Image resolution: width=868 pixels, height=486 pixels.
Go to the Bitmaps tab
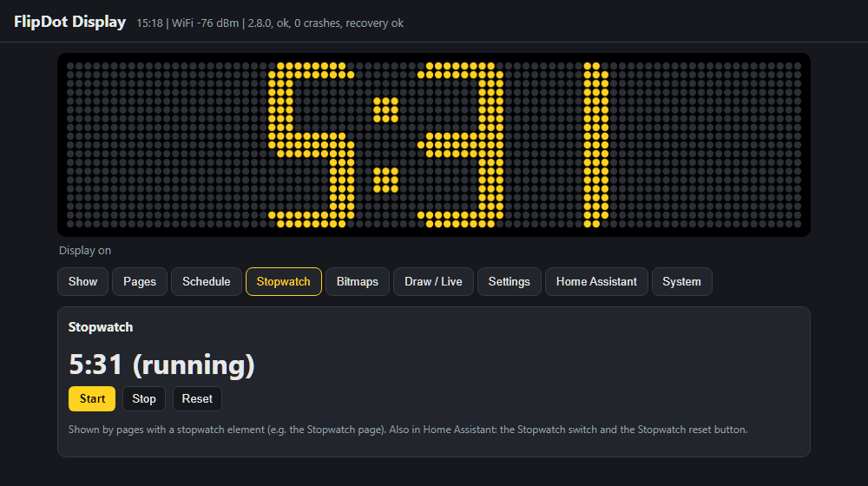coord(357,282)
